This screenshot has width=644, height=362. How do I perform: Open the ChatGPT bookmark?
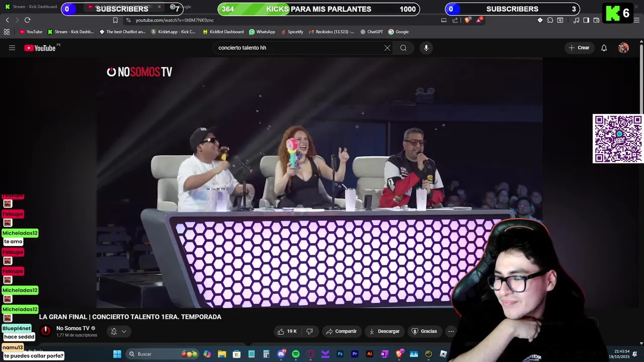point(371,32)
